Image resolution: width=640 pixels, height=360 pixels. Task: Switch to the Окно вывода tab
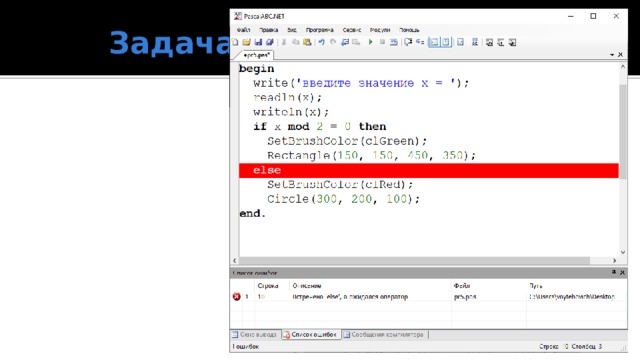pyautogui.click(x=255, y=335)
